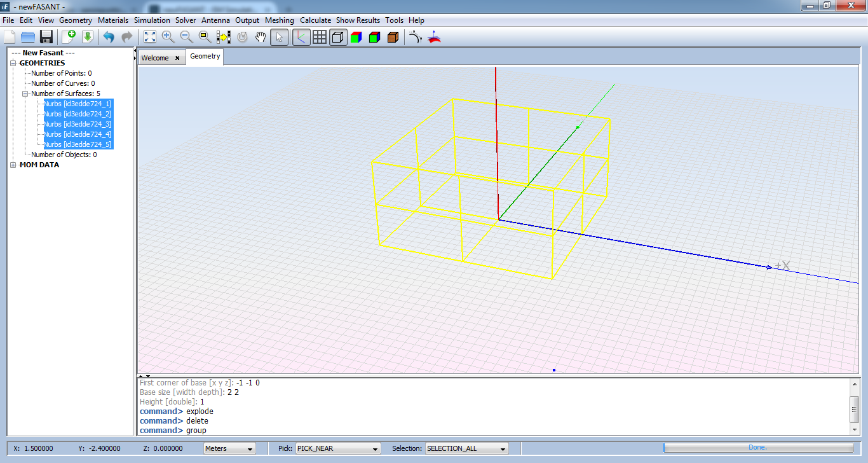Click the Save project floppy icon
Viewport: 868px width, 463px height.
click(46, 37)
